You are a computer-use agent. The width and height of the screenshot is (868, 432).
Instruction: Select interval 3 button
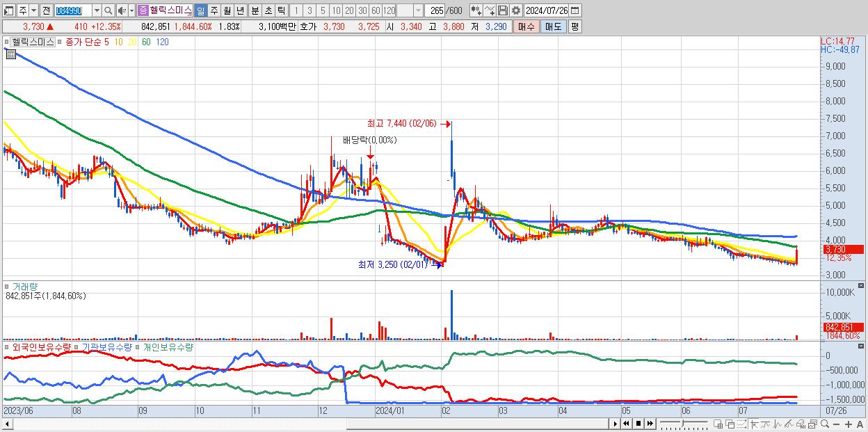tap(309, 10)
